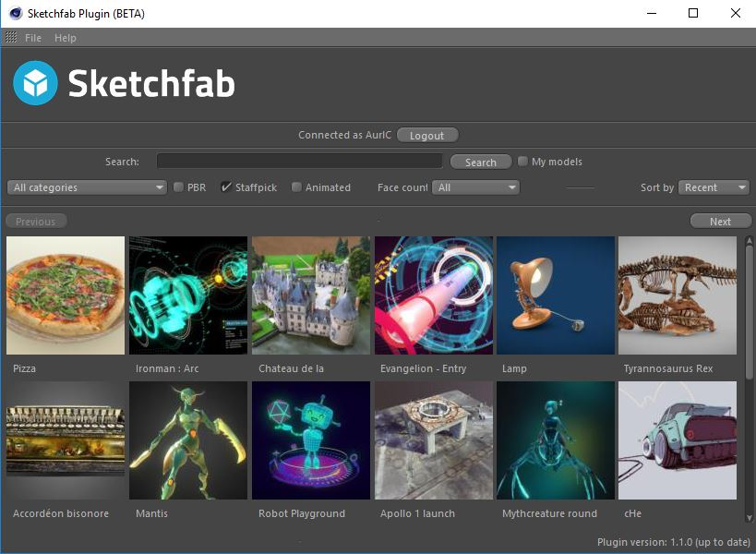Enable the My models checkbox
The width and height of the screenshot is (756, 554).
click(x=522, y=162)
